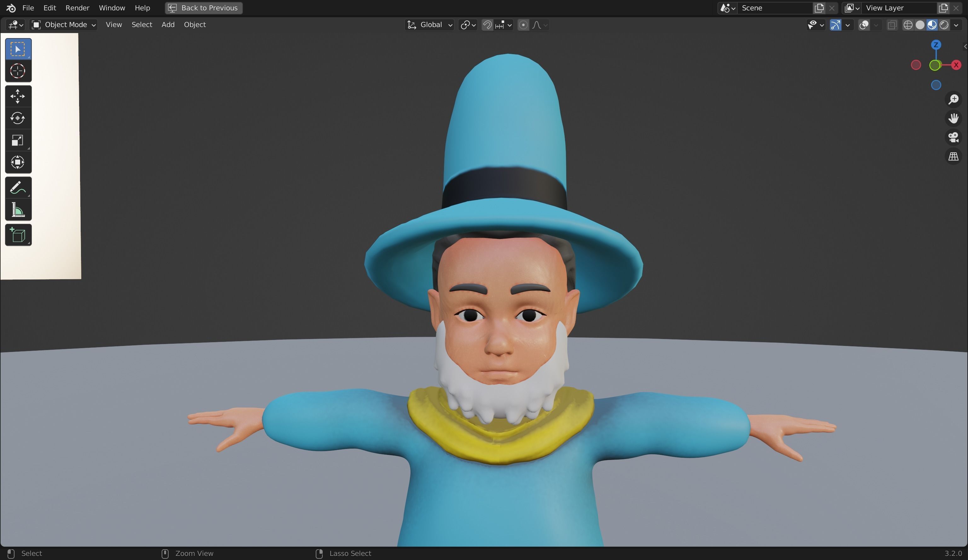Open the Add menu in viewport header
This screenshot has width=968, height=560.
pos(168,25)
